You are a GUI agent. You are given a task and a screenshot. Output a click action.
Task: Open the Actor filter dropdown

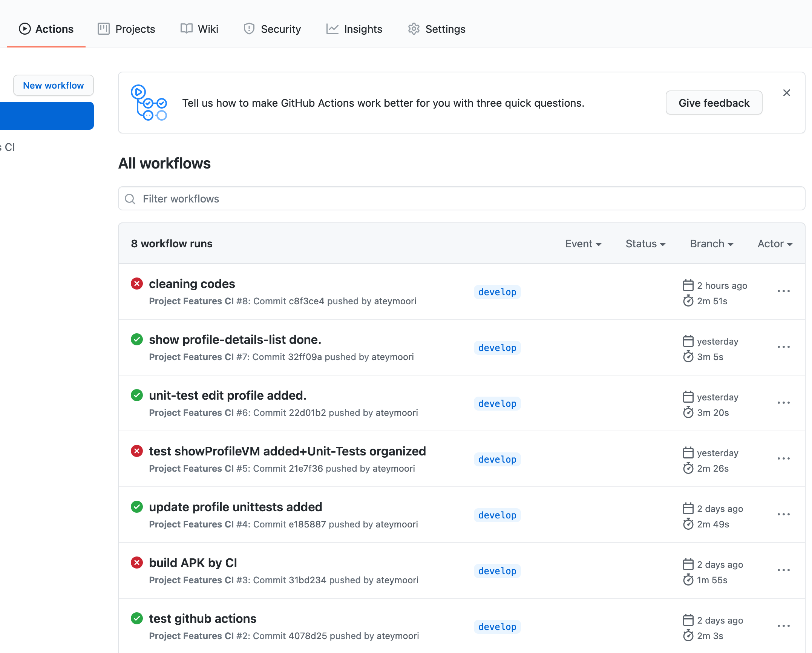[775, 244]
